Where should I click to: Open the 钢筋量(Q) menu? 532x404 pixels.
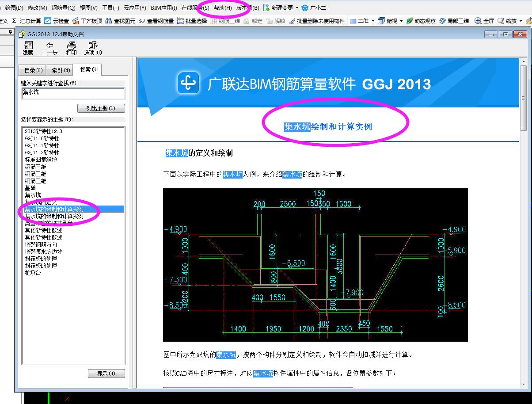63,8
